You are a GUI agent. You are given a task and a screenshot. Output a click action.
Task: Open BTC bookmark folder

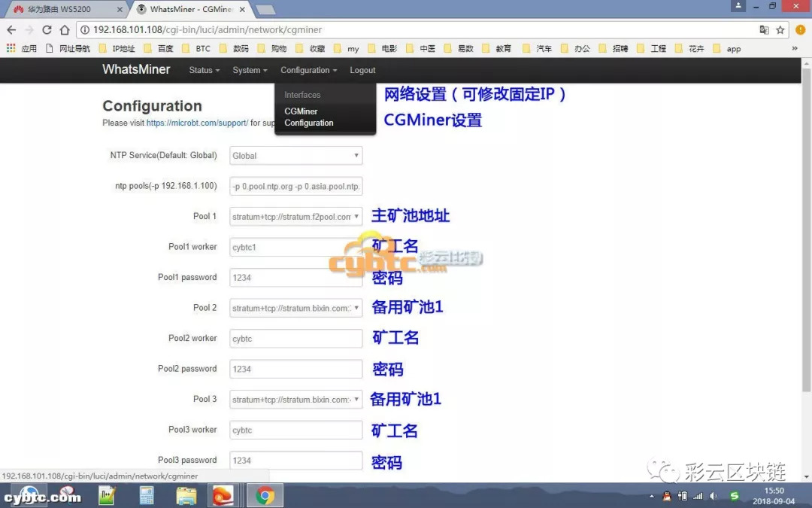point(196,48)
